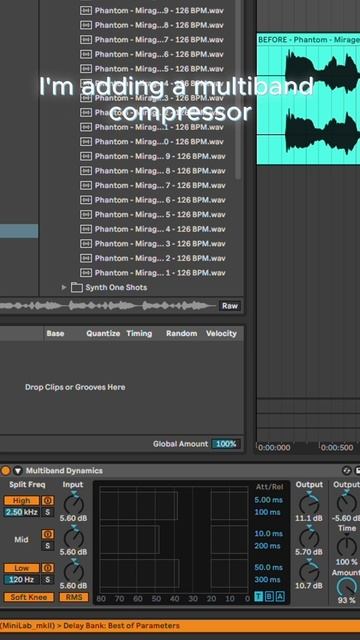Solo the Low band
The height and width of the screenshot is (640, 360).
(47, 580)
